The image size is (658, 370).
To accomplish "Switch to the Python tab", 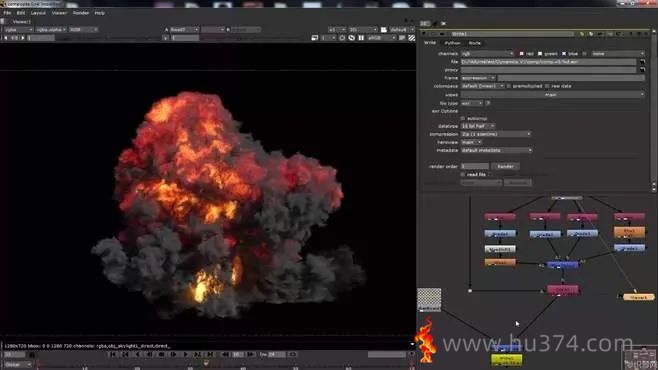I will click(x=452, y=43).
